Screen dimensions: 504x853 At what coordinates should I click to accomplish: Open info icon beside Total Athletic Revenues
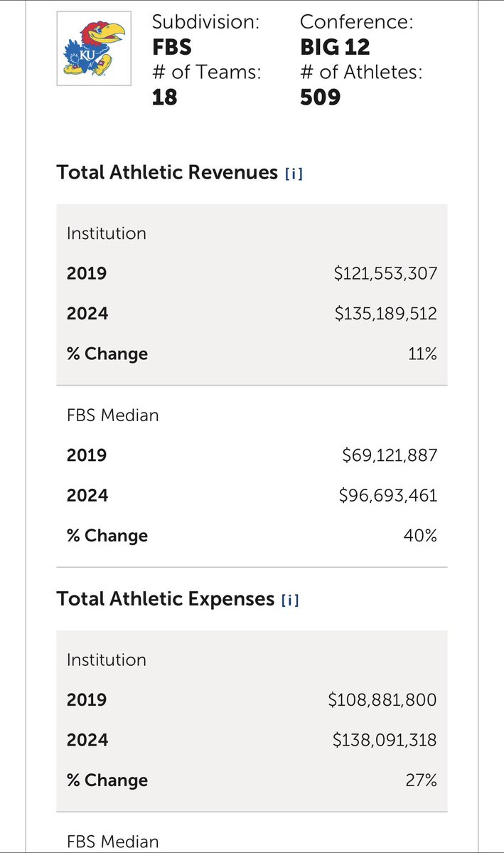(294, 173)
